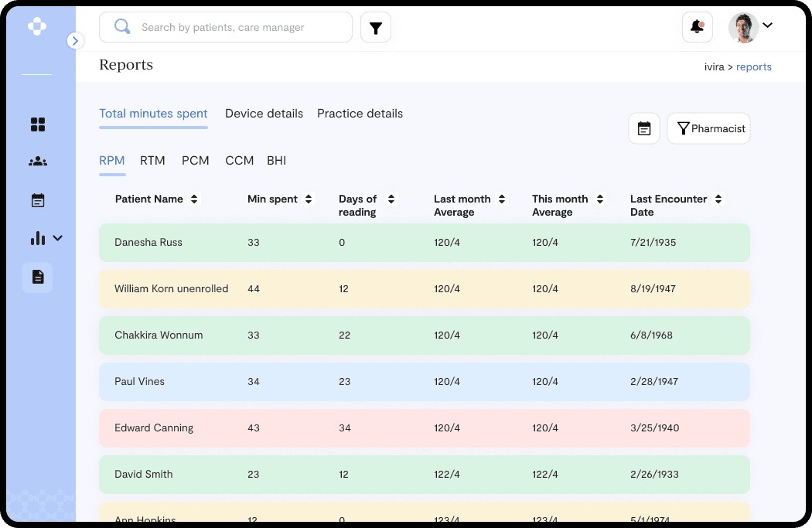The height and width of the screenshot is (528, 812).
Task: Click the ivira logo in the sidebar
Action: coord(37,26)
